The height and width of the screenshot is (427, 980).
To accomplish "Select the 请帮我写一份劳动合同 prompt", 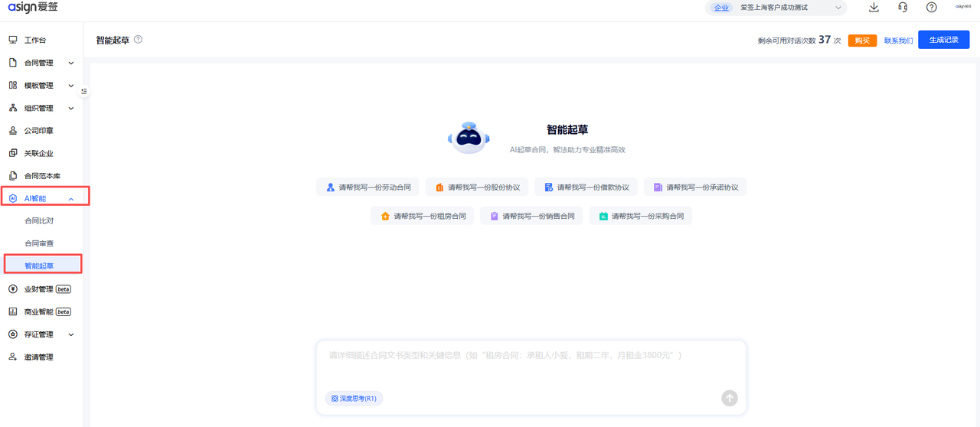I will pyautogui.click(x=367, y=187).
